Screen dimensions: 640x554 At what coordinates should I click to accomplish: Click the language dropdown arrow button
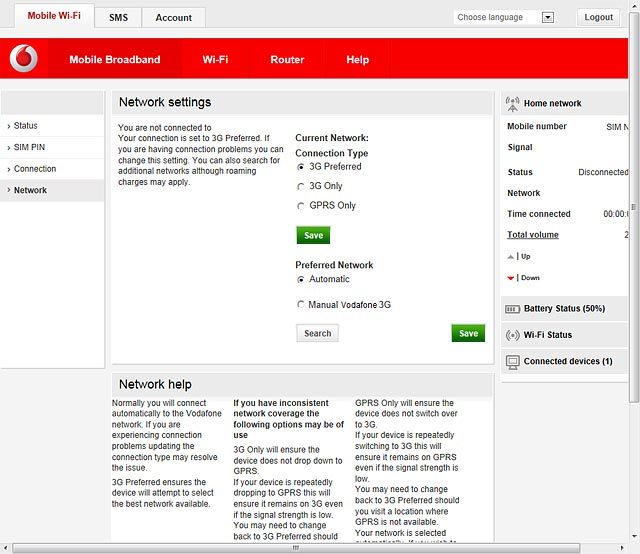click(548, 17)
